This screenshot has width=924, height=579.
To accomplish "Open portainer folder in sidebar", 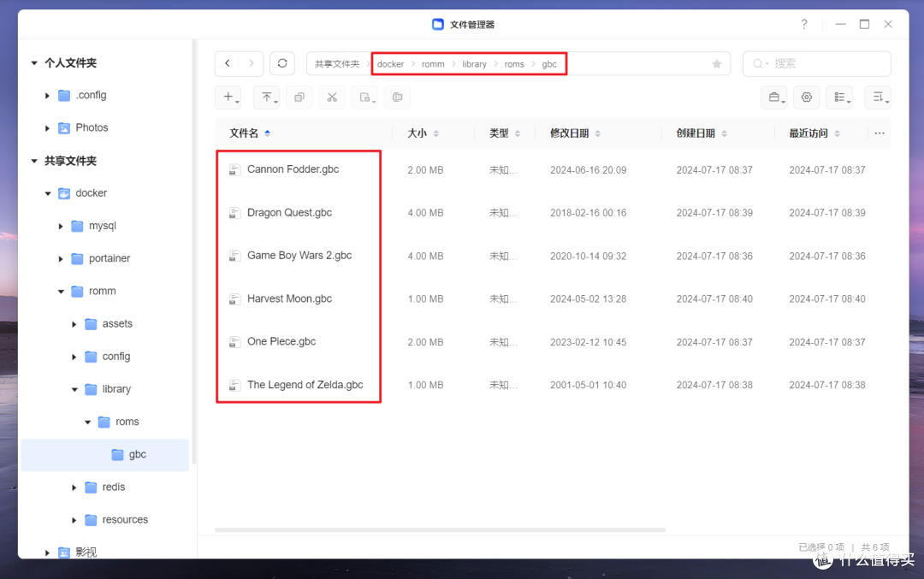I will coord(109,258).
